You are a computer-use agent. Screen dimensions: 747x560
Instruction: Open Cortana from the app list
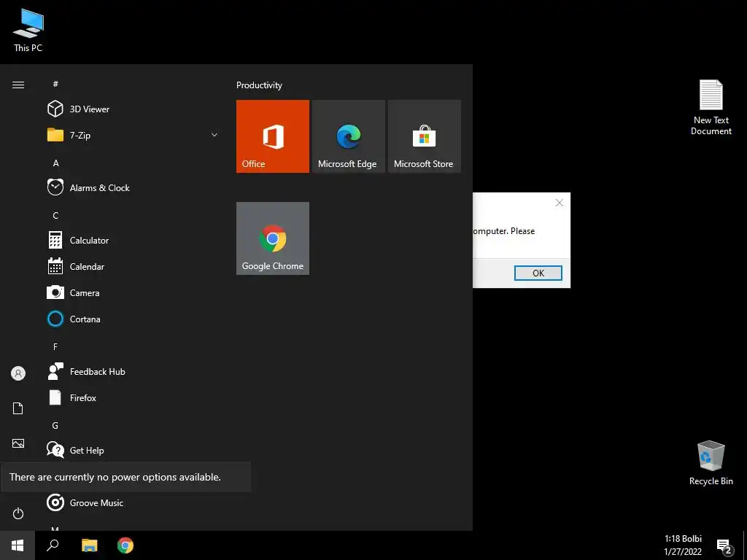tap(133, 319)
